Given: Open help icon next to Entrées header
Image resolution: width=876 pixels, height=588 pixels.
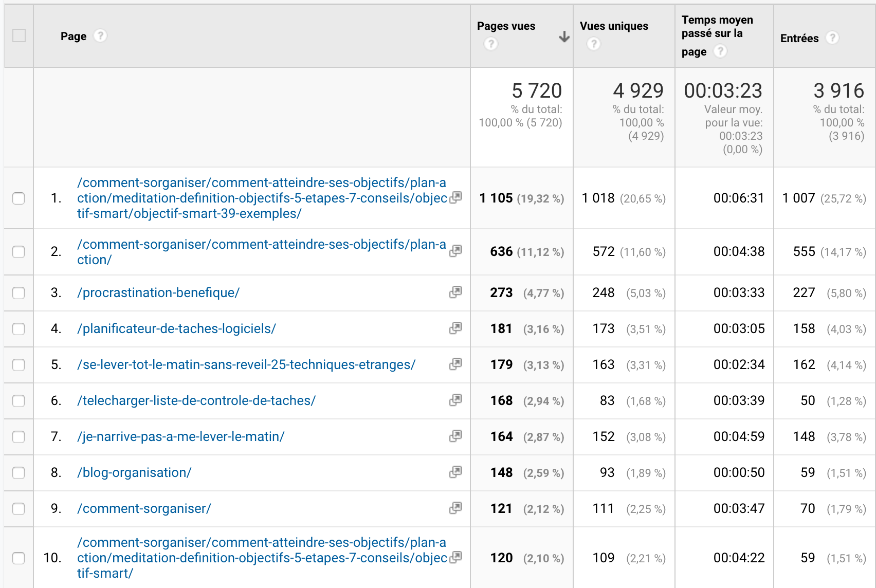Looking at the screenshot, I should point(832,38).
